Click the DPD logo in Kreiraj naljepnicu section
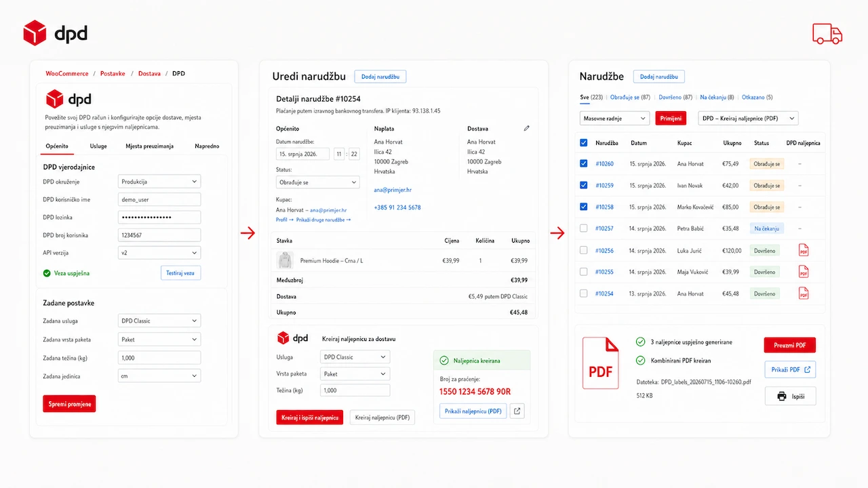Viewport: 868px width, 488px height. pos(292,338)
